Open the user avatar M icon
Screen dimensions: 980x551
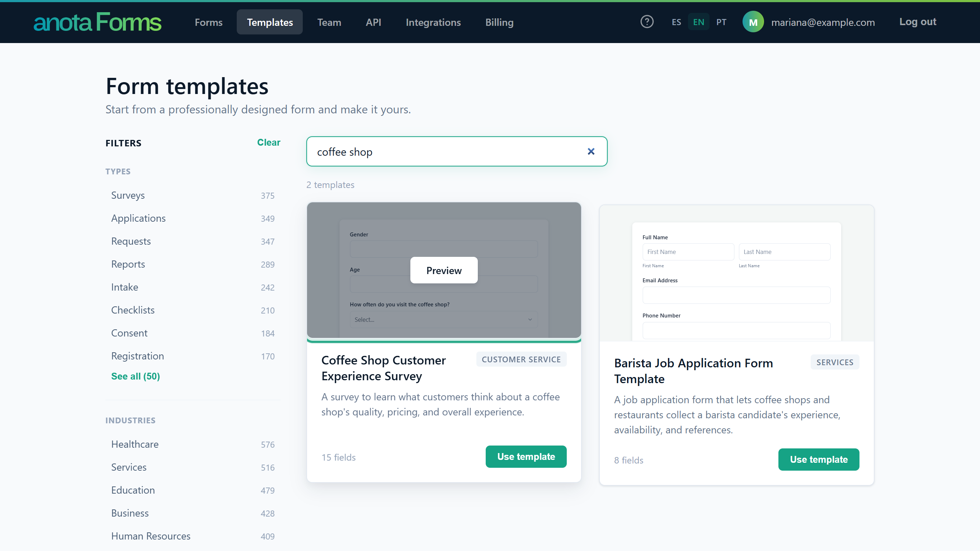pyautogui.click(x=753, y=22)
